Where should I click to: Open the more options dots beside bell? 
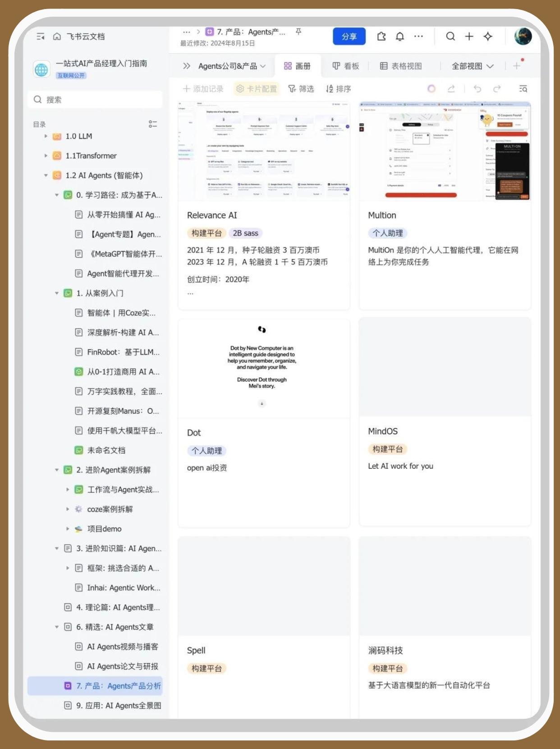point(418,37)
